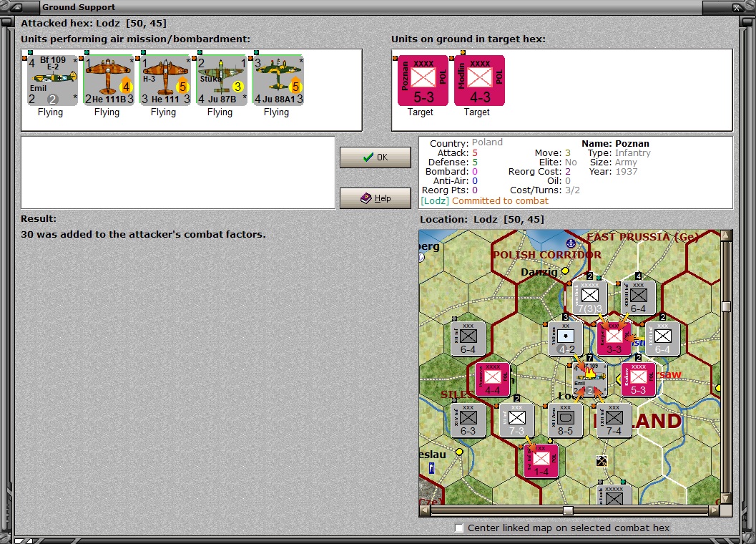Viewport: 756px width, 544px height.
Task: Click the 'Type: Infantry' value
Action: coord(632,153)
